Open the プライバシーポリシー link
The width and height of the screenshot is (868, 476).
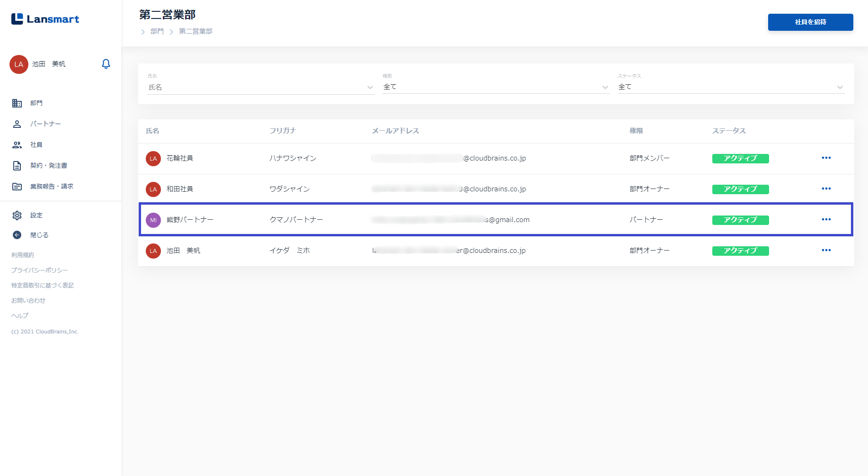click(40, 270)
